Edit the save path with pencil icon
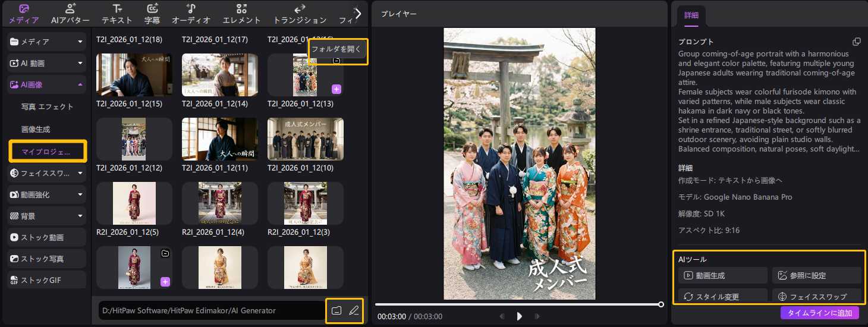 click(354, 310)
